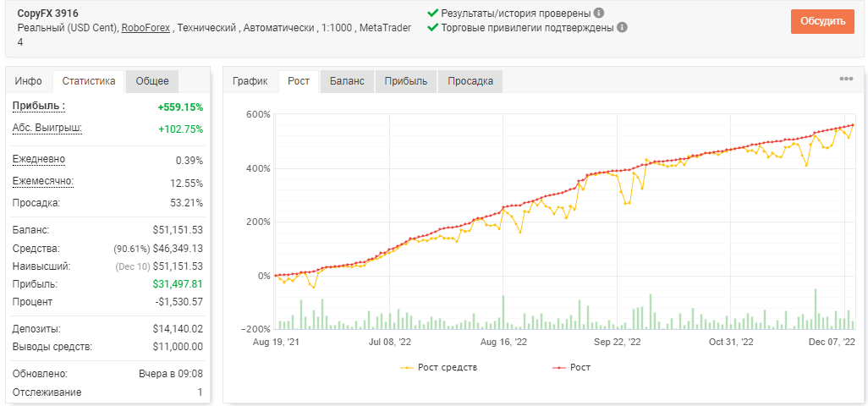
Task: Click the Dec 07, '22 axis label
Action: click(832, 343)
